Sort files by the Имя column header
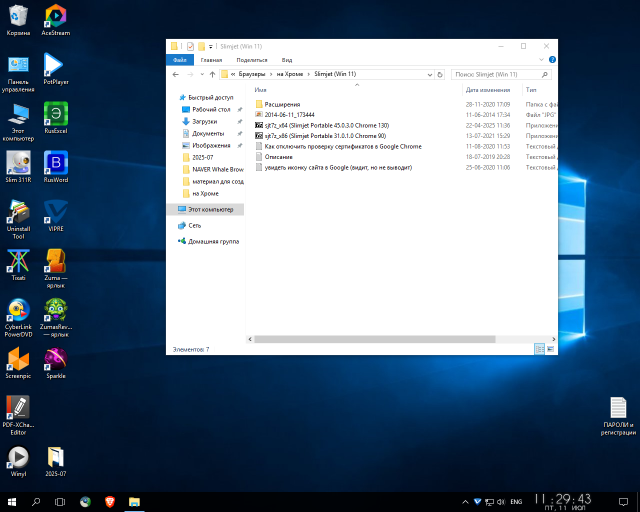This screenshot has width=640, height=512. pos(260,90)
